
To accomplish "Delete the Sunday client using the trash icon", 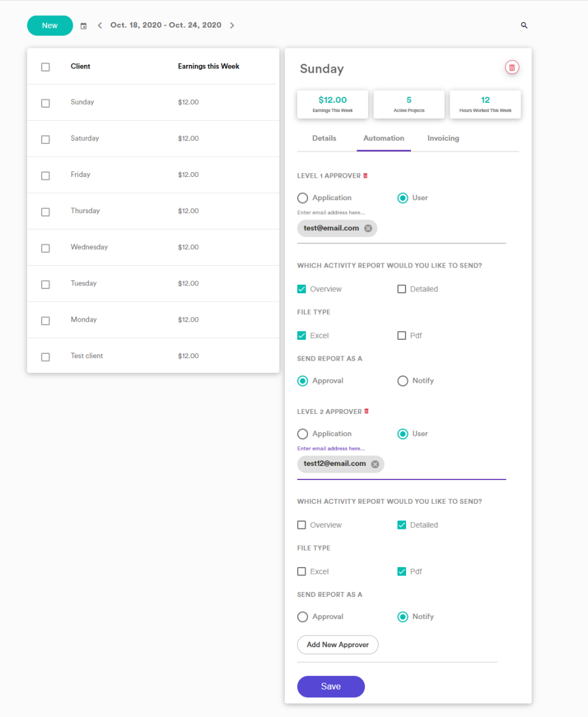I will [x=511, y=67].
